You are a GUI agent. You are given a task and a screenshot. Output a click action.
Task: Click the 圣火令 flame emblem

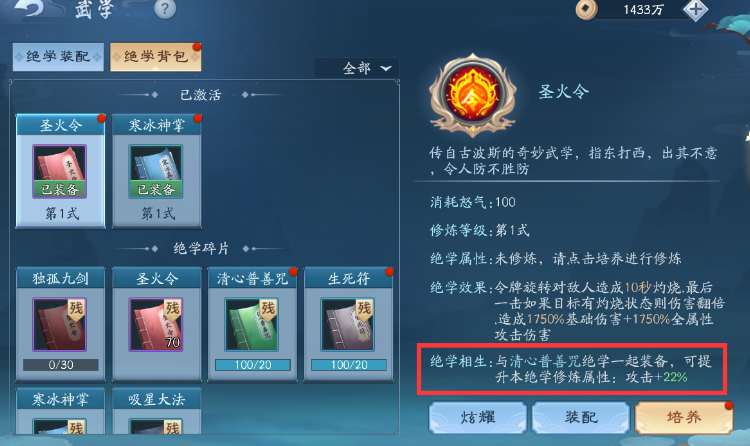click(473, 95)
